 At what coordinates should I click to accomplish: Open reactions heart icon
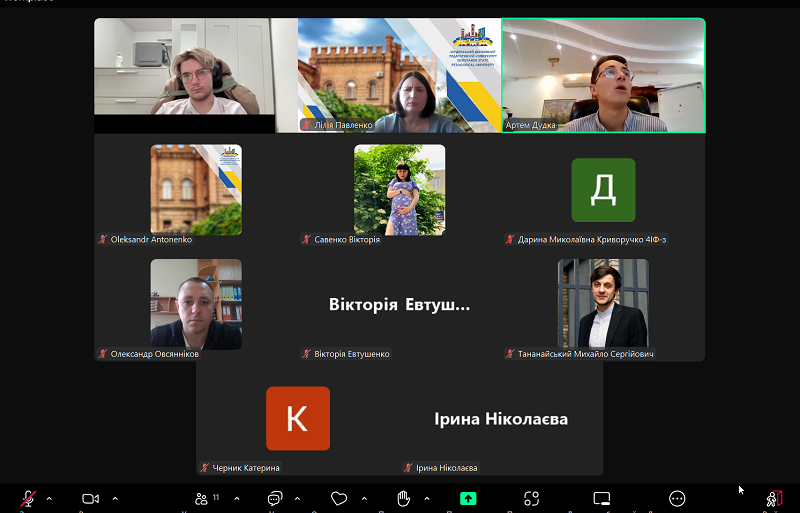click(339, 498)
